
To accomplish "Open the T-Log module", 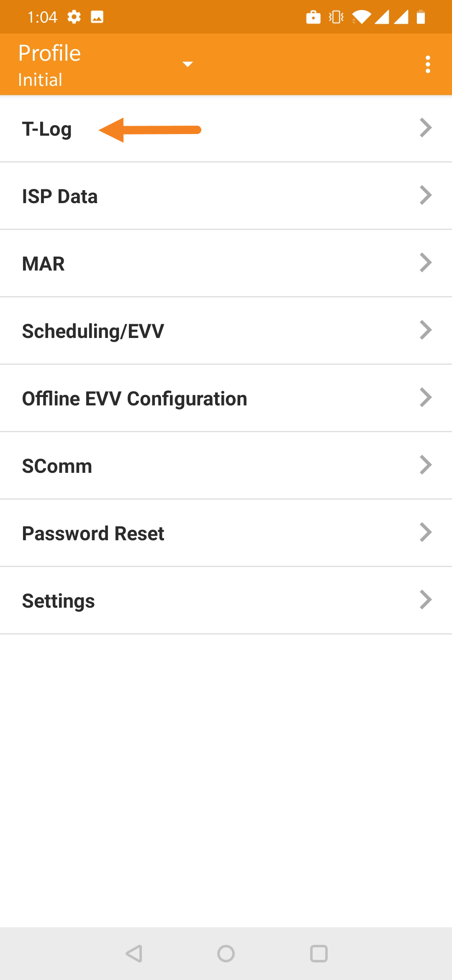I will pos(226,129).
